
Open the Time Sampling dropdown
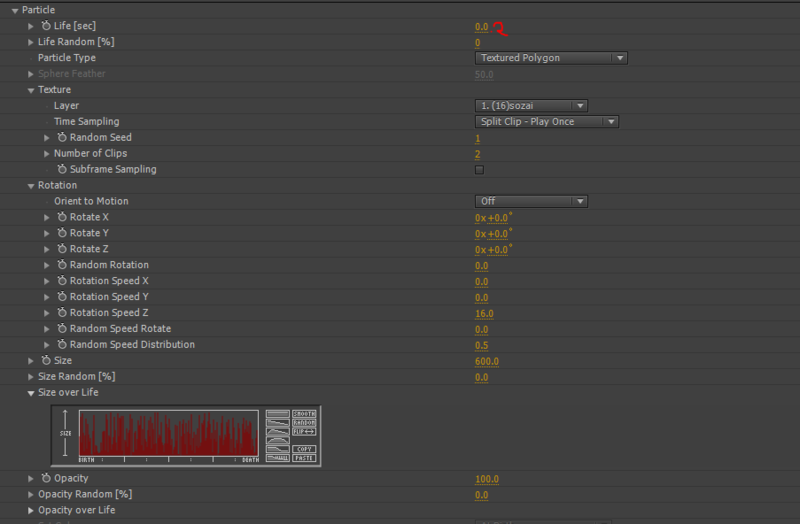(x=546, y=121)
